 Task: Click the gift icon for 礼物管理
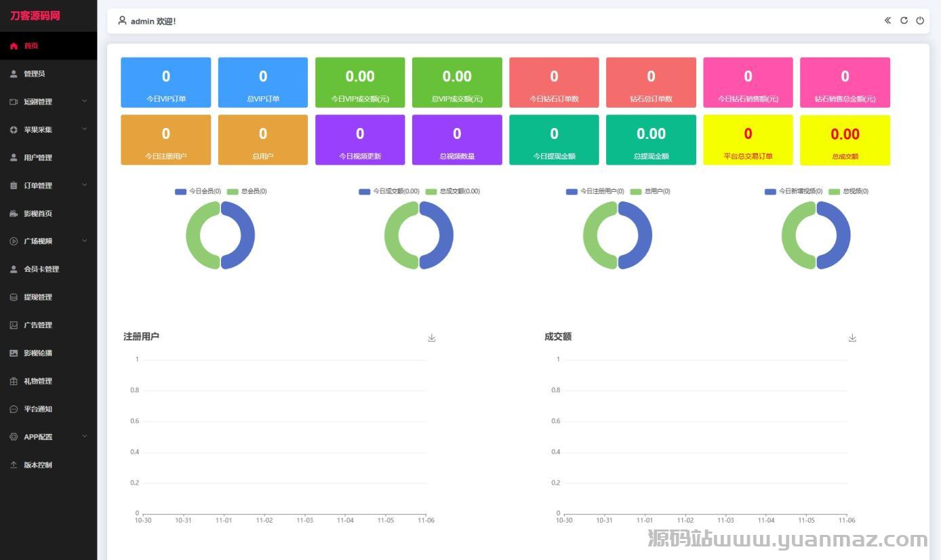coord(14,382)
